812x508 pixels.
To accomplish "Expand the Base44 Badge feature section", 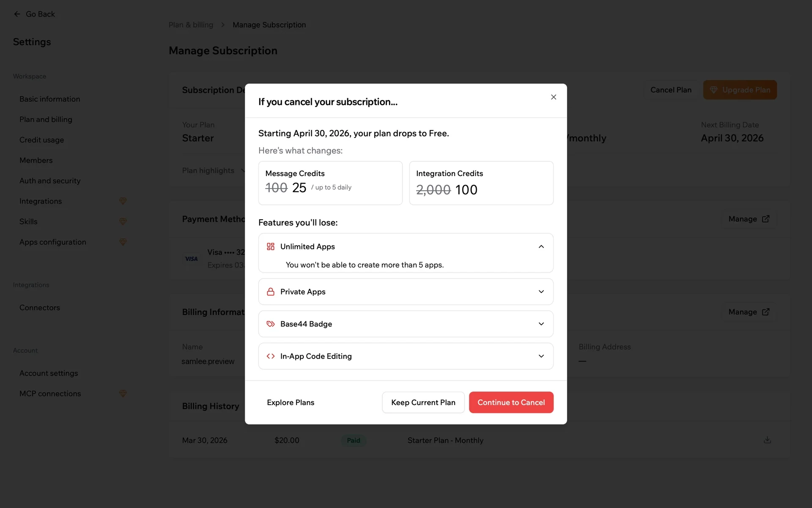I will click(x=541, y=324).
